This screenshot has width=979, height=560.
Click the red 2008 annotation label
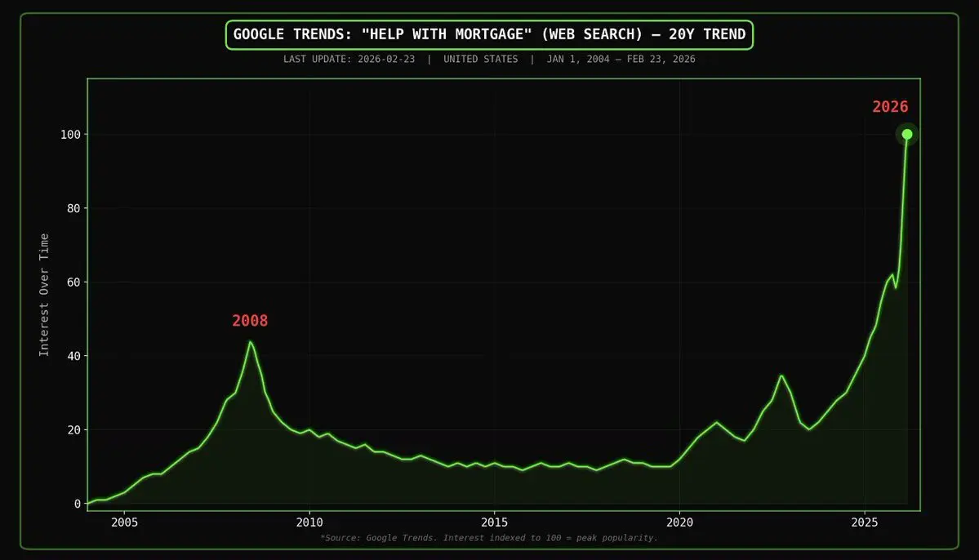click(250, 321)
